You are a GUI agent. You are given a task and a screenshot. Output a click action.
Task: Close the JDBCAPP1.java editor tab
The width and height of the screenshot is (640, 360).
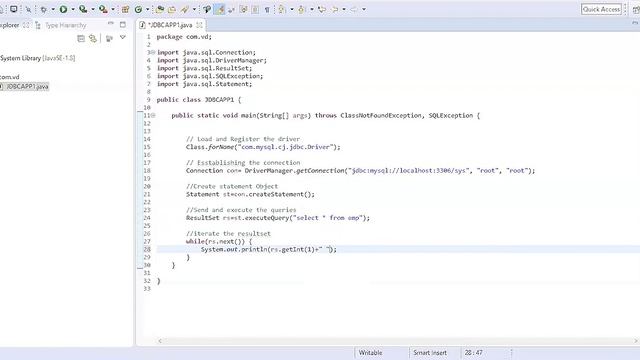tap(199, 25)
